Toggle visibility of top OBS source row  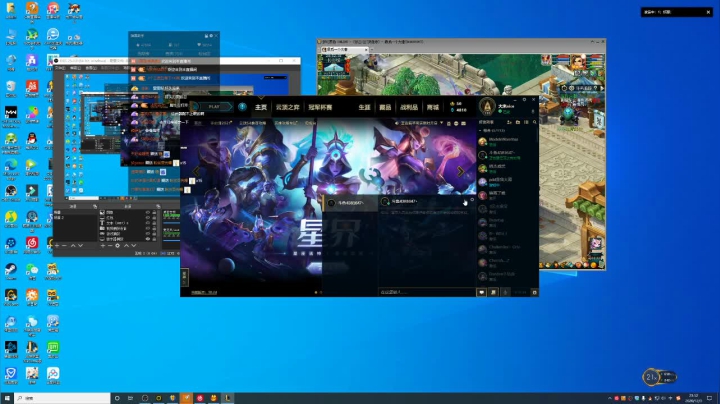coord(148,213)
